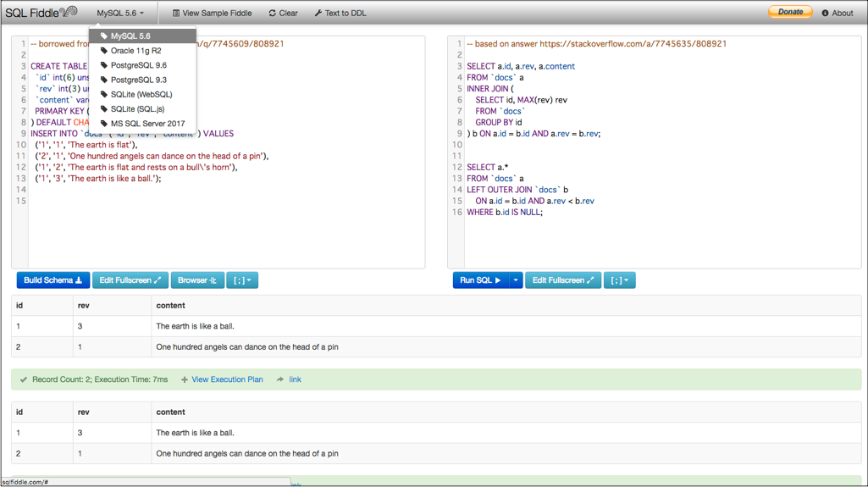Viewport: 868px width, 487px height.
Task: Click the result set link
Action: (x=295, y=379)
